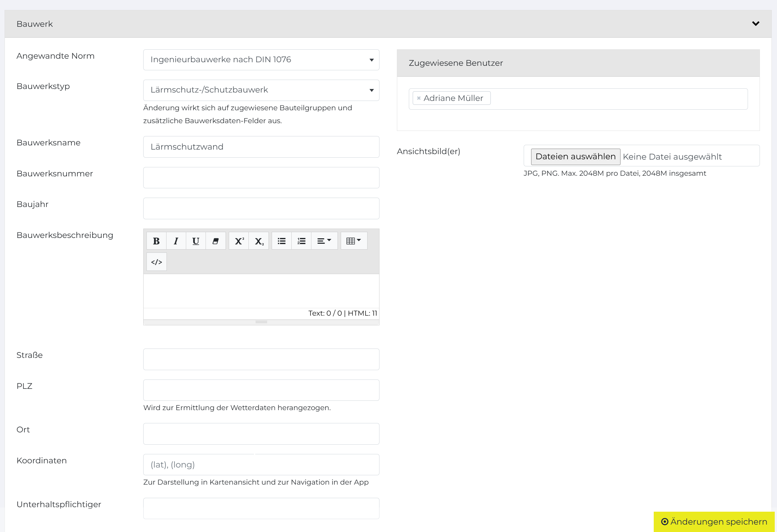
Task: Apply italic formatting in the editor
Action: coord(176,241)
